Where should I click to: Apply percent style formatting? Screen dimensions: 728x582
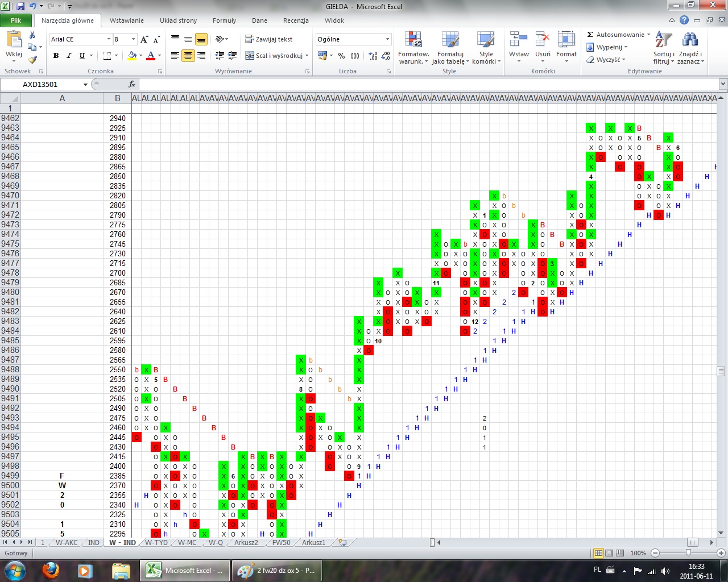pyautogui.click(x=341, y=56)
